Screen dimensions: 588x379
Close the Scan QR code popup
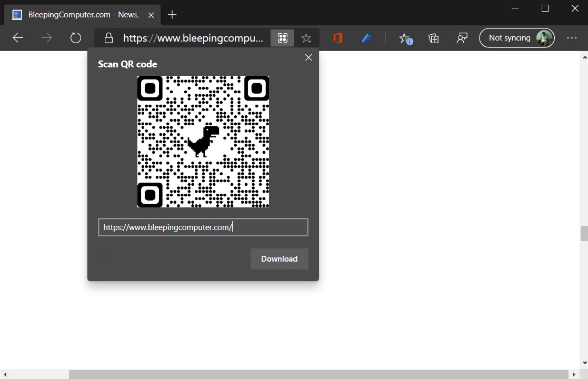pos(308,57)
